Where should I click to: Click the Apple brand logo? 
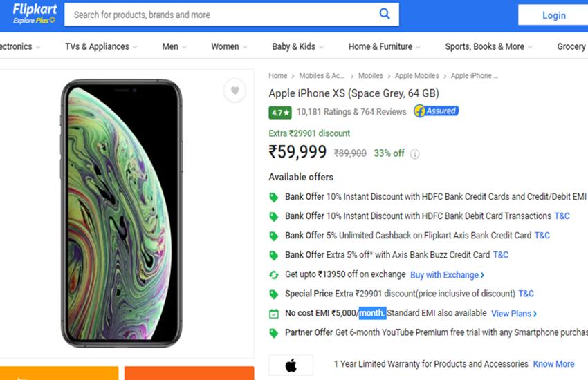[291, 365]
